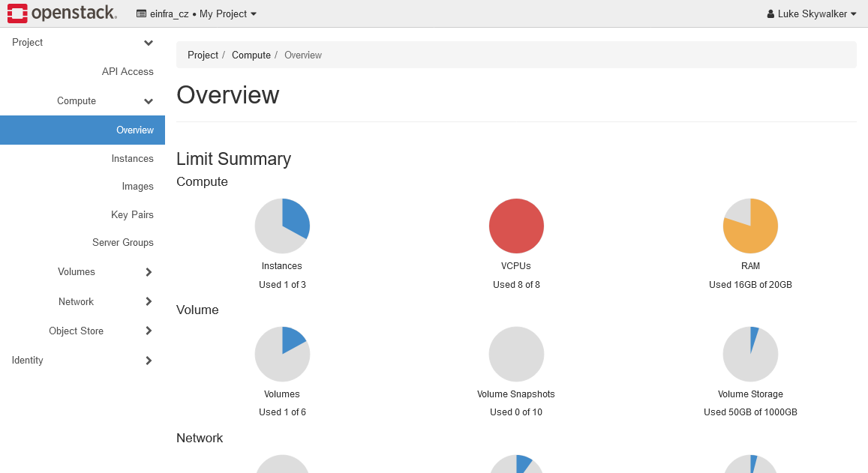Click the Compute breadcrumb link
Screen dimensions: 868x473
[251, 55]
